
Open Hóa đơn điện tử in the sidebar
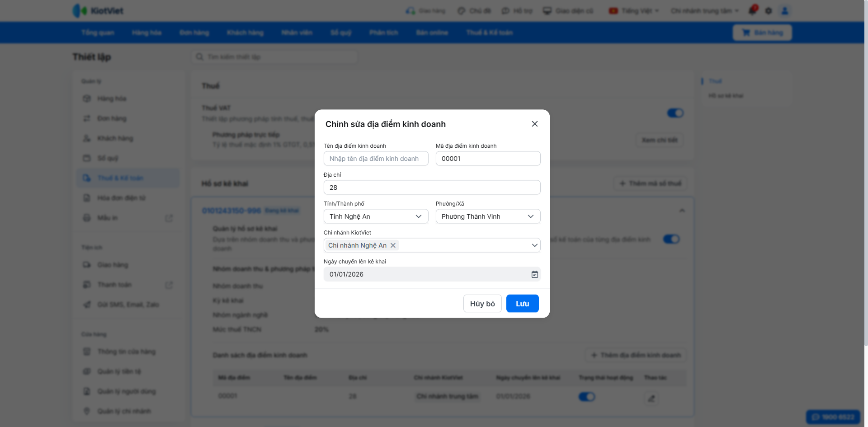pyautogui.click(x=128, y=198)
